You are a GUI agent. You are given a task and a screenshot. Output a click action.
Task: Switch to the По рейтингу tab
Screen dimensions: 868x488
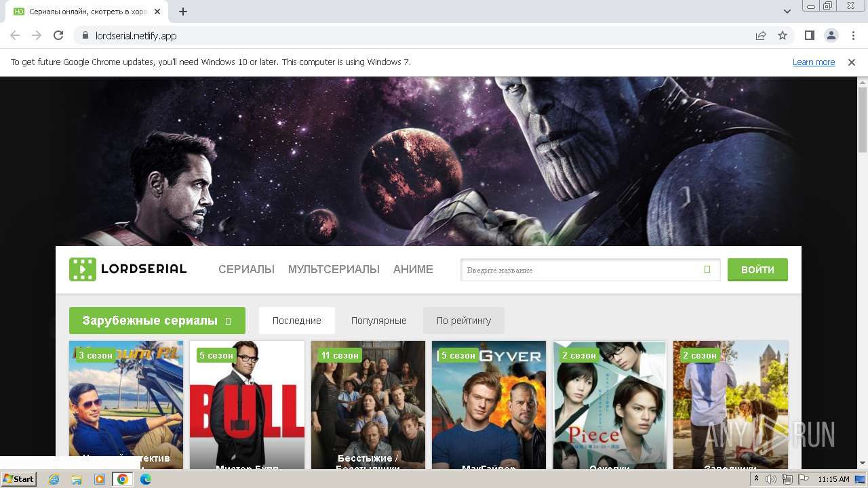click(464, 321)
